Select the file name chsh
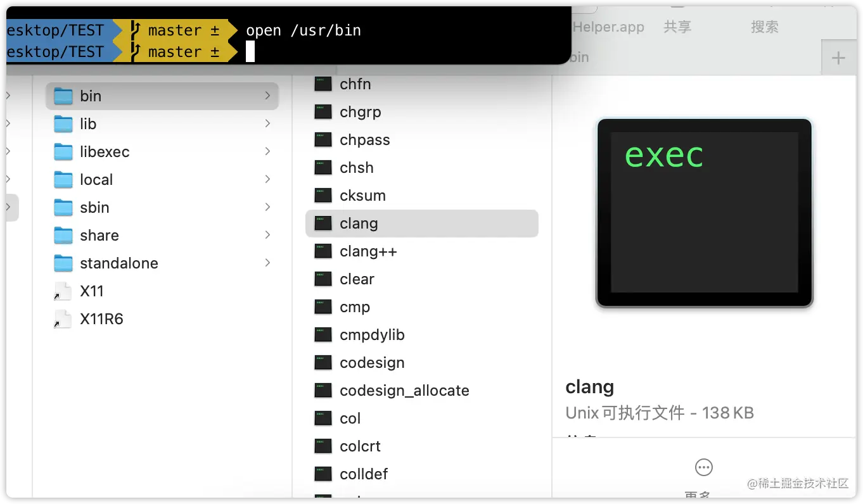The image size is (863, 504). pyautogui.click(x=357, y=168)
